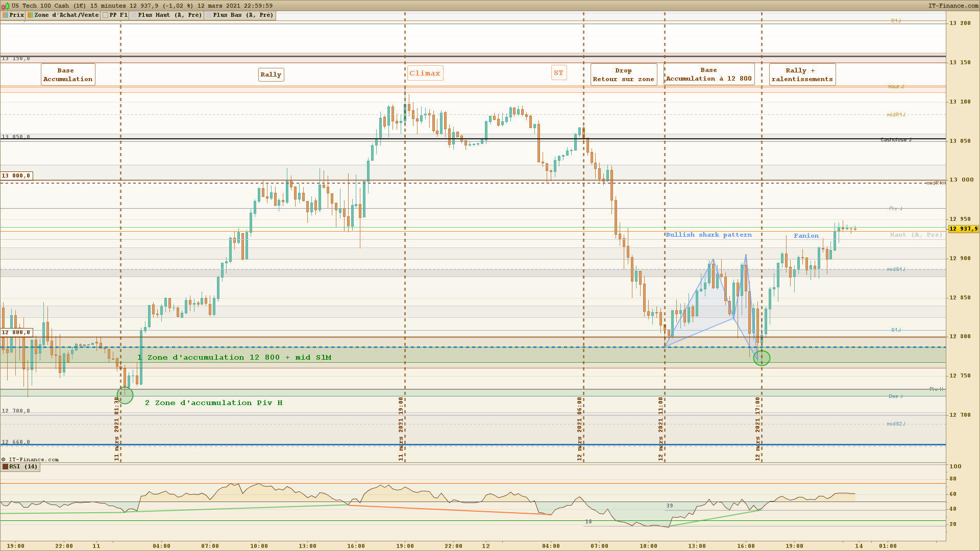Click the 13 000,0 price level tag
This screenshot has height=551, width=980.
coord(16,176)
